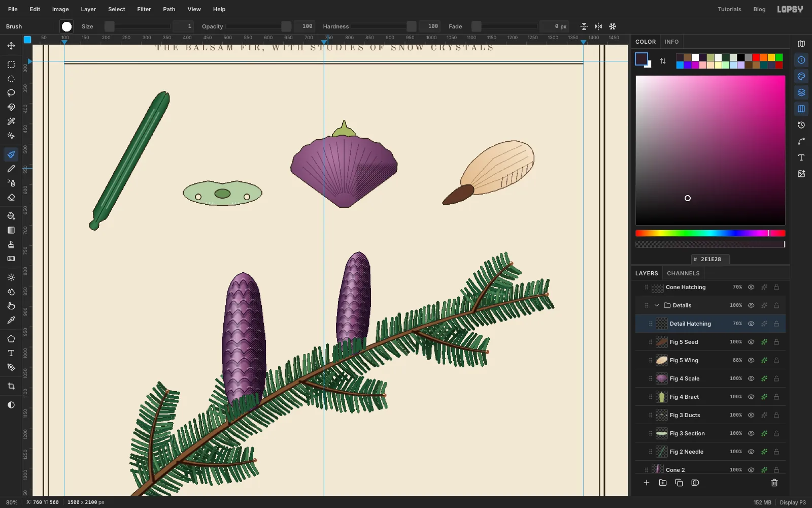Viewport: 812px width, 508px height.
Task: Switch to the Info tab
Action: [671, 42]
